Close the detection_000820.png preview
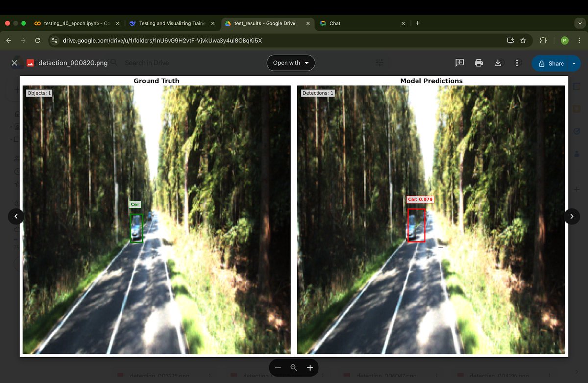588x383 pixels. point(14,63)
